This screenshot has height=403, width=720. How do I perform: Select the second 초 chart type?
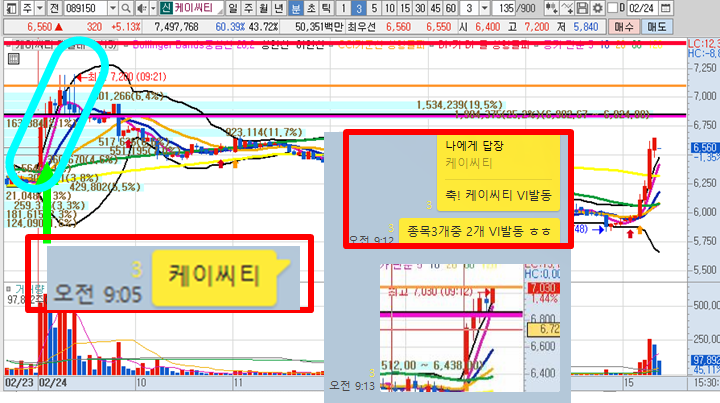(x=311, y=8)
